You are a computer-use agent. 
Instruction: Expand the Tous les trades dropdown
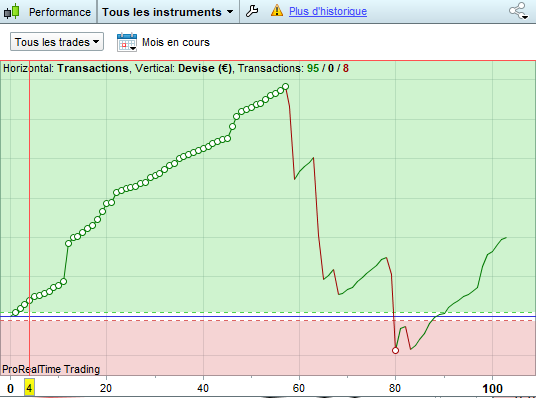click(x=57, y=42)
